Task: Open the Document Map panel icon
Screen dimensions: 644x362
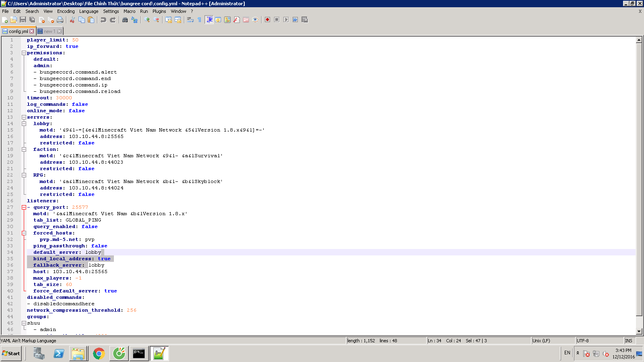Action: 227,20
